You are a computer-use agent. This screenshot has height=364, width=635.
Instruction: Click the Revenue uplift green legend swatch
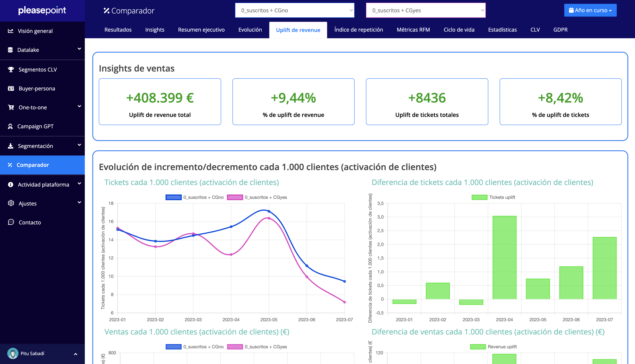tap(477, 347)
